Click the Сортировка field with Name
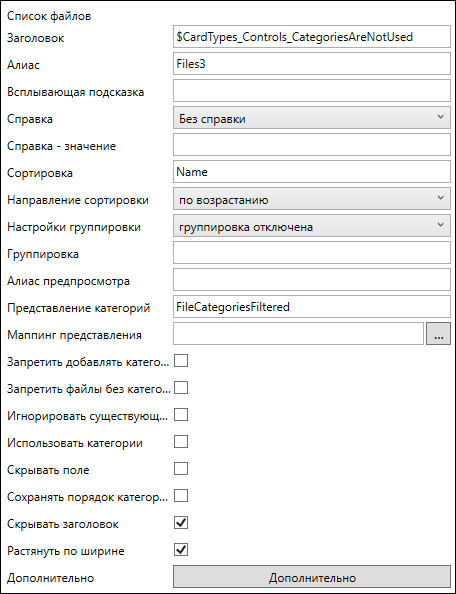 pyautogui.click(x=312, y=172)
